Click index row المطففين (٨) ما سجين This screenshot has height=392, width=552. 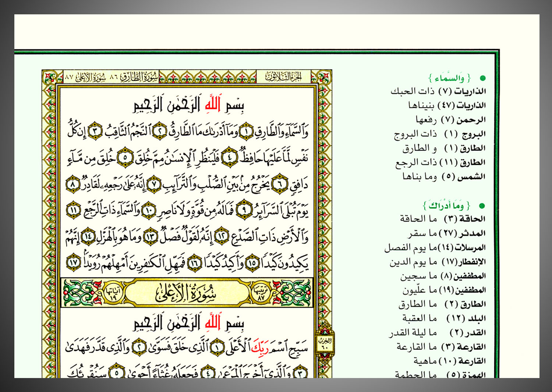[x=443, y=276]
